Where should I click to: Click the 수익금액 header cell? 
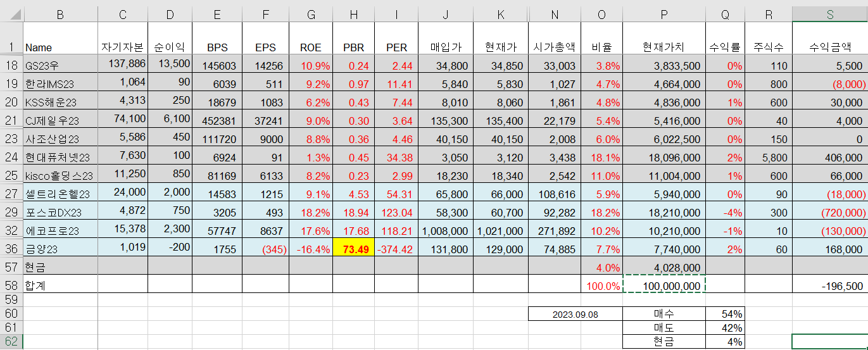[830, 39]
